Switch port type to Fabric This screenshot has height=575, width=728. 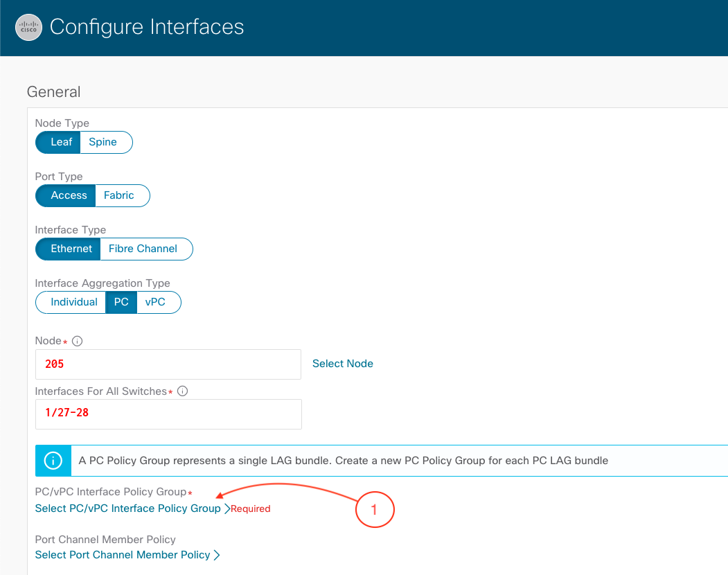(x=119, y=195)
